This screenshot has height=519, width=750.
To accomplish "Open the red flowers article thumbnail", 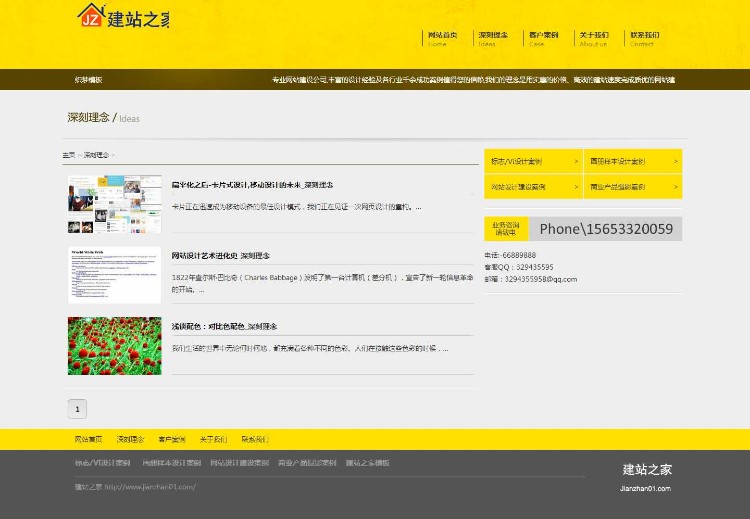I will pos(114,346).
